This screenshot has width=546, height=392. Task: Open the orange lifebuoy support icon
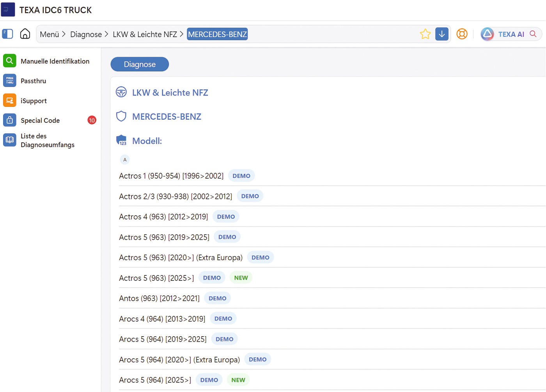point(462,34)
